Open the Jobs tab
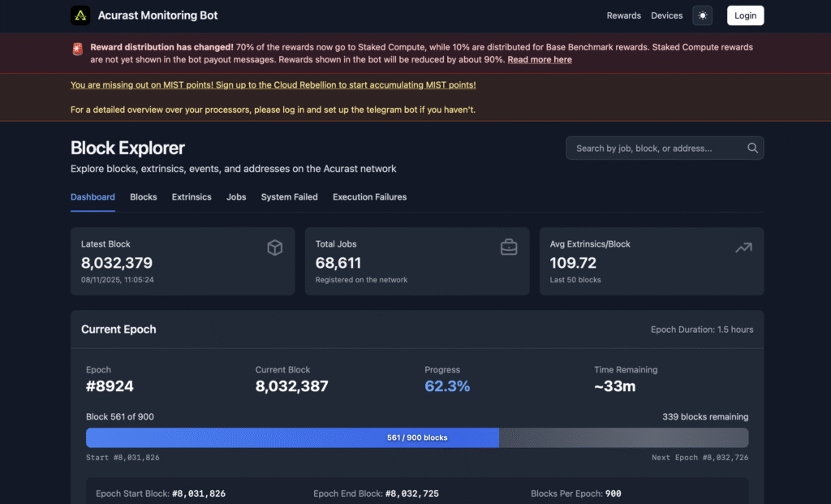 236,197
